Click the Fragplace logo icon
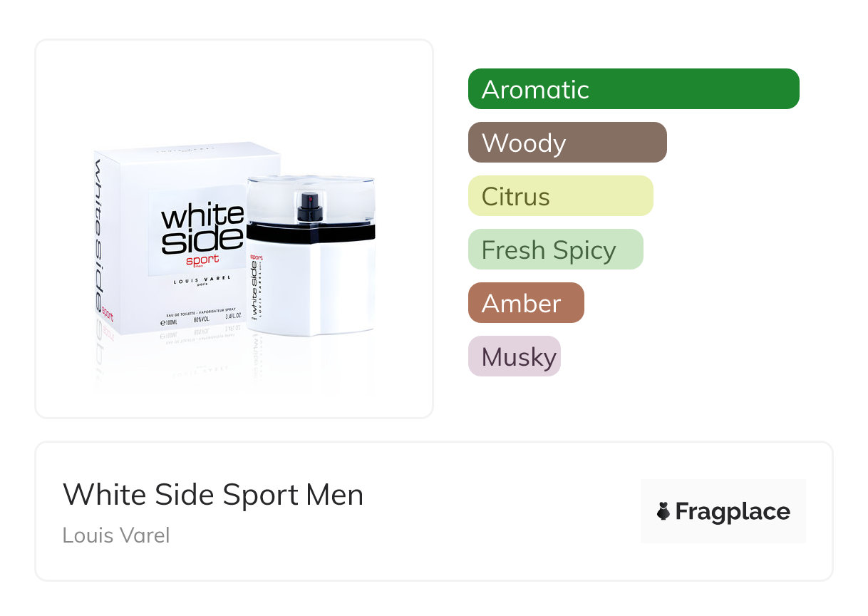This screenshot has height=616, width=868. pos(663,511)
